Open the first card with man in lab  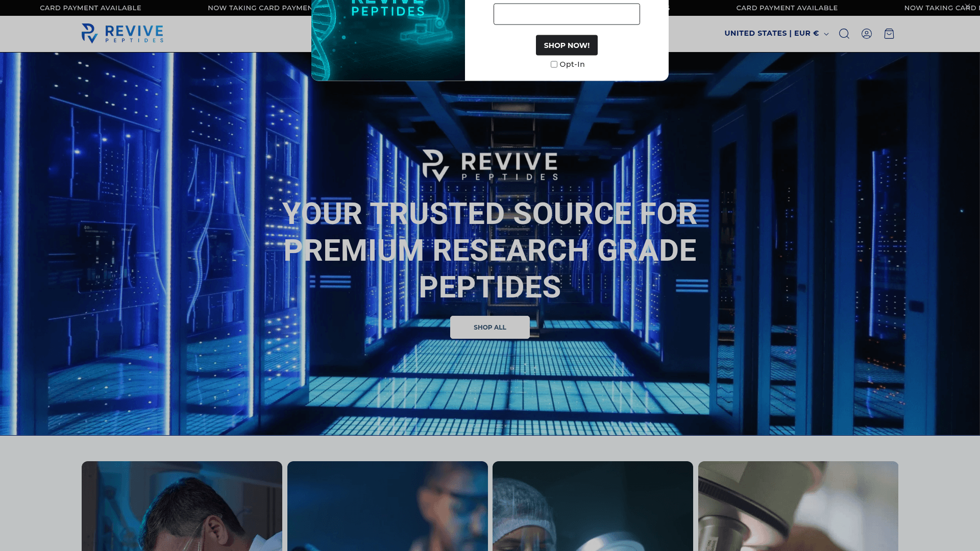pyautogui.click(x=182, y=506)
